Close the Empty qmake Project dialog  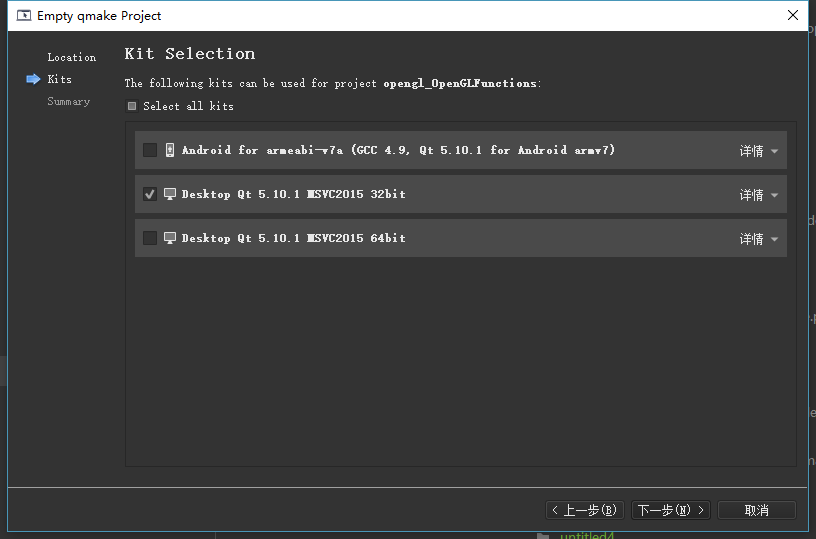(793, 15)
